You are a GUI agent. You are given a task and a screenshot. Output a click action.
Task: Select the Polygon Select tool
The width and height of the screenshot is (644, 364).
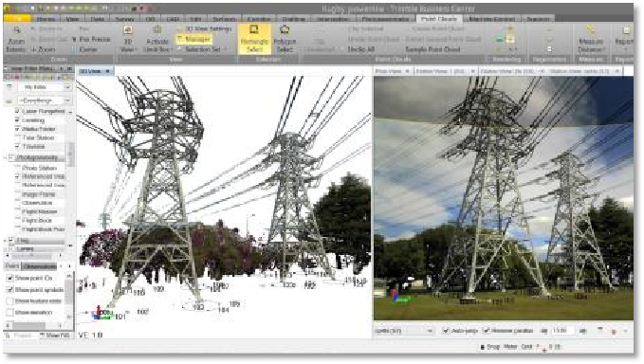(x=285, y=39)
